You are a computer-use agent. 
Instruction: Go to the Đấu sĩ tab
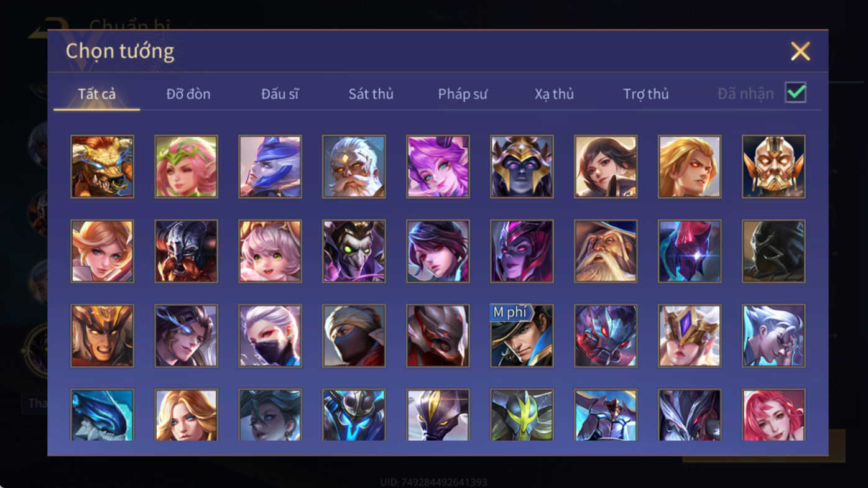280,94
